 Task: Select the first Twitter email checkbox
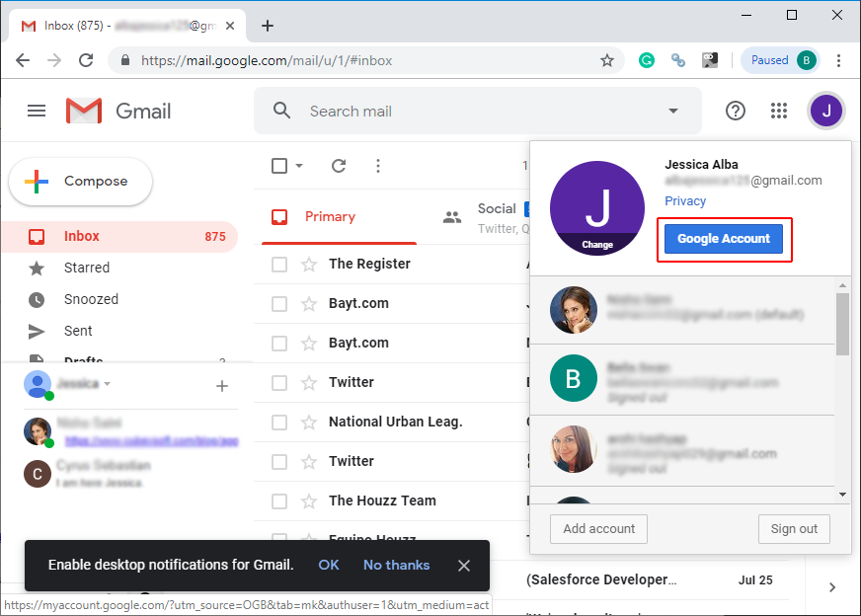279,383
